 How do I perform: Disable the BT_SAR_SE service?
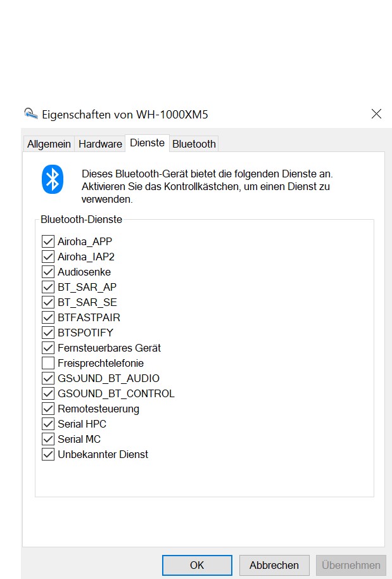click(48, 302)
